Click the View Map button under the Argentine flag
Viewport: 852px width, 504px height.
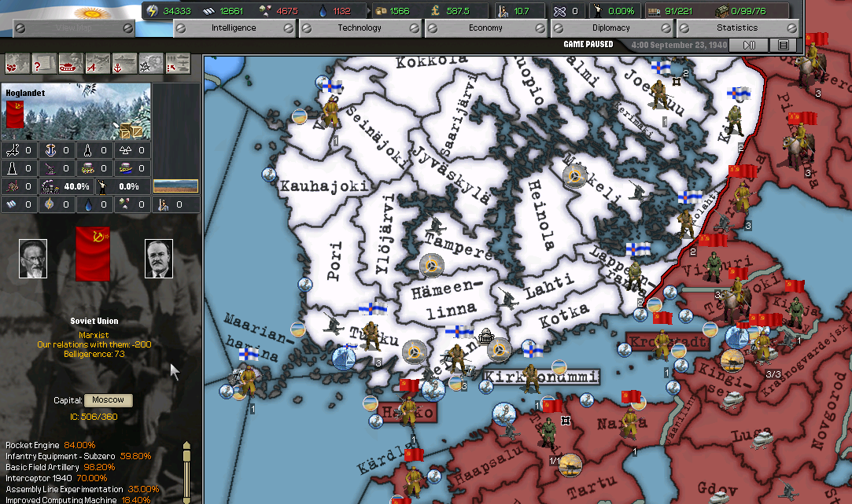click(x=73, y=28)
